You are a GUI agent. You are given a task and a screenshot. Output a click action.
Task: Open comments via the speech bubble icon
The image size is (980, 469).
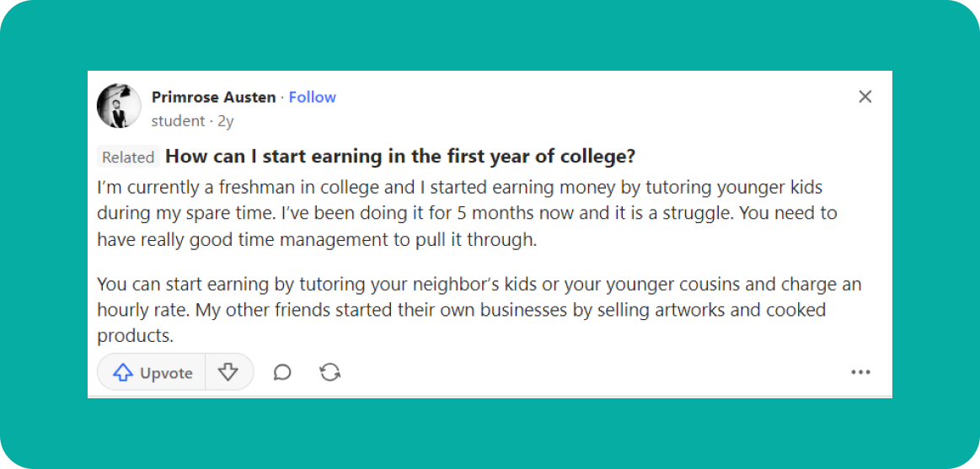(282, 372)
